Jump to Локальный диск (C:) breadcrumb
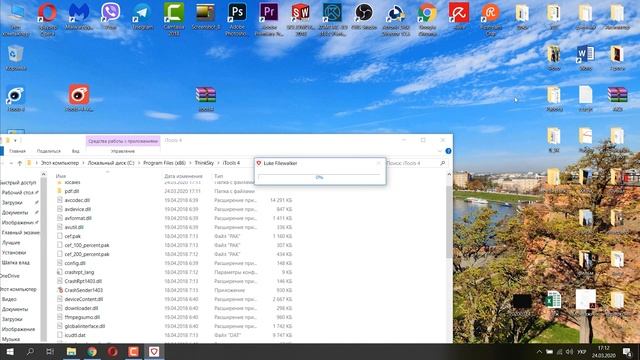 pos(111,163)
